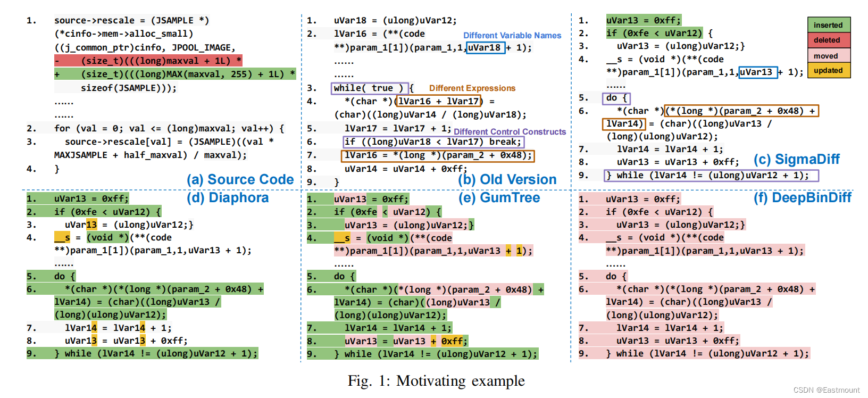Click "lVar14 = lVar14 + 1;" in Diaphora panel
The width and height of the screenshot is (868, 398).
[x=118, y=328]
